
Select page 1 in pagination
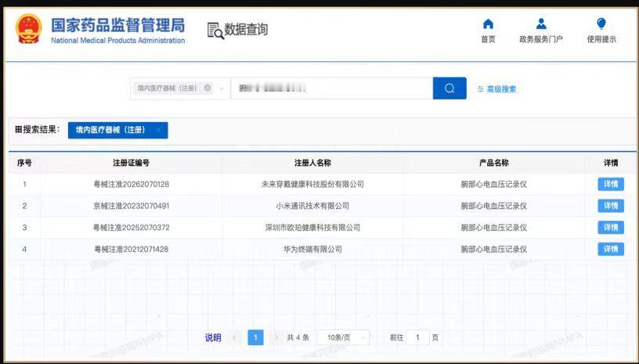(255, 337)
